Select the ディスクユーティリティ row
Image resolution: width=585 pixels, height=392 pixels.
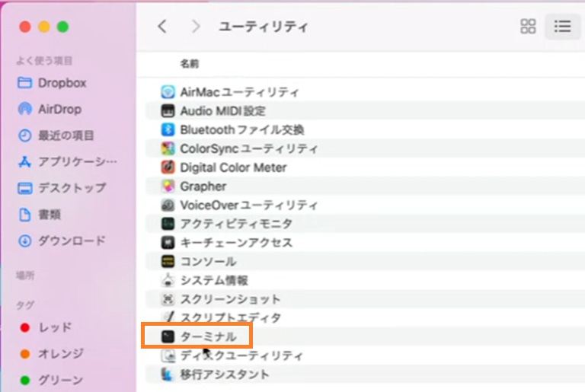point(241,355)
